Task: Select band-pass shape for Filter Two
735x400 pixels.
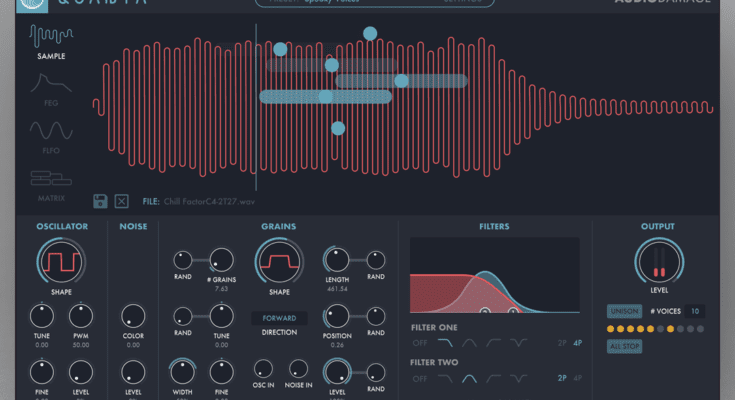Action: [x=468, y=378]
